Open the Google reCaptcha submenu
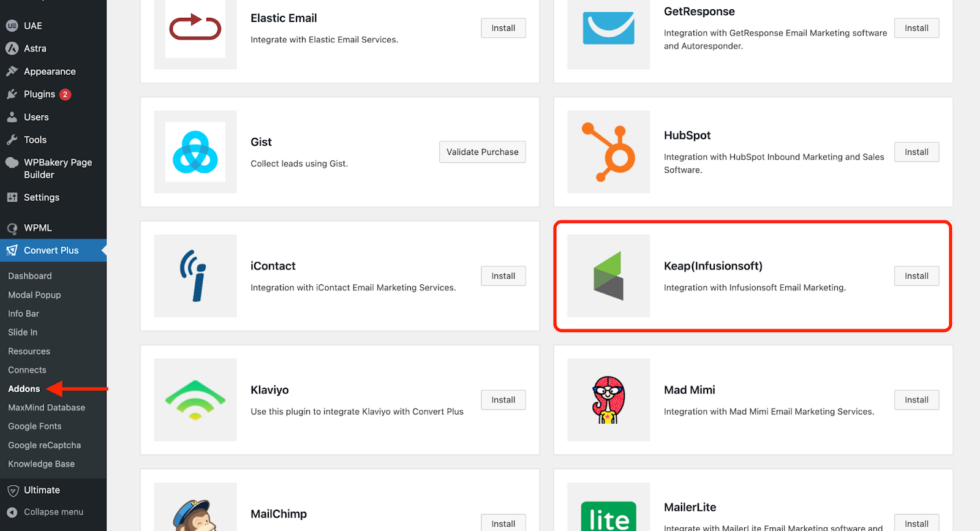Image resolution: width=980 pixels, height=531 pixels. tap(44, 445)
